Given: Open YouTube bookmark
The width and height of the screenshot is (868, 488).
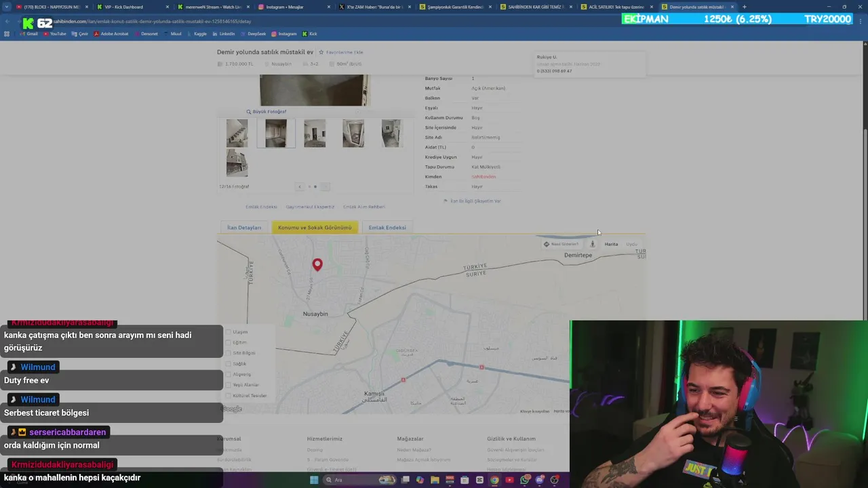Looking at the screenshot, I should tap(54, 34).
